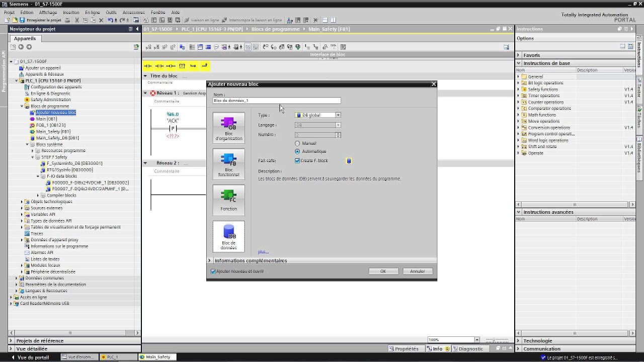
Task: Expand the Communication panel at bottom right
Action: (x=518, y=349)
